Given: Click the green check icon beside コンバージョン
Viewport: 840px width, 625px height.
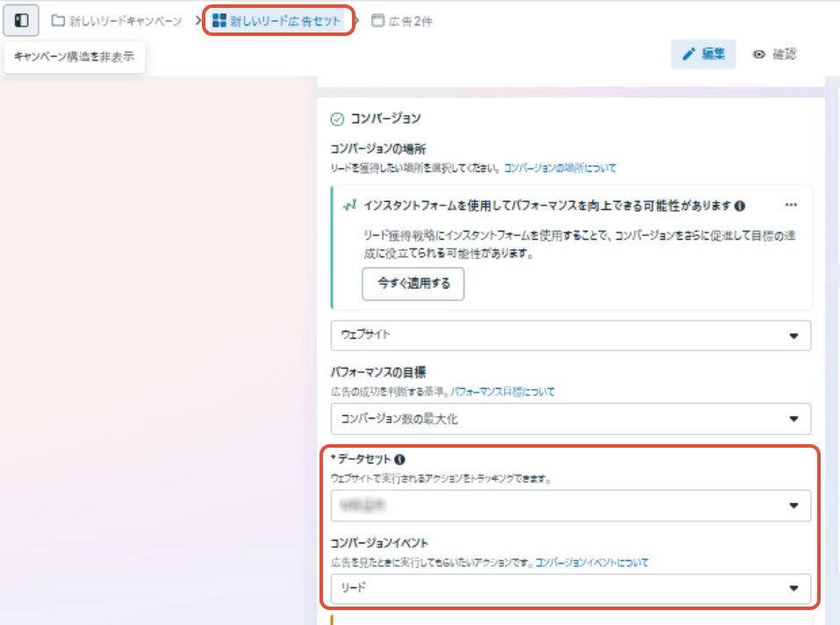Looking at the screenshot, I should [337, 119].
